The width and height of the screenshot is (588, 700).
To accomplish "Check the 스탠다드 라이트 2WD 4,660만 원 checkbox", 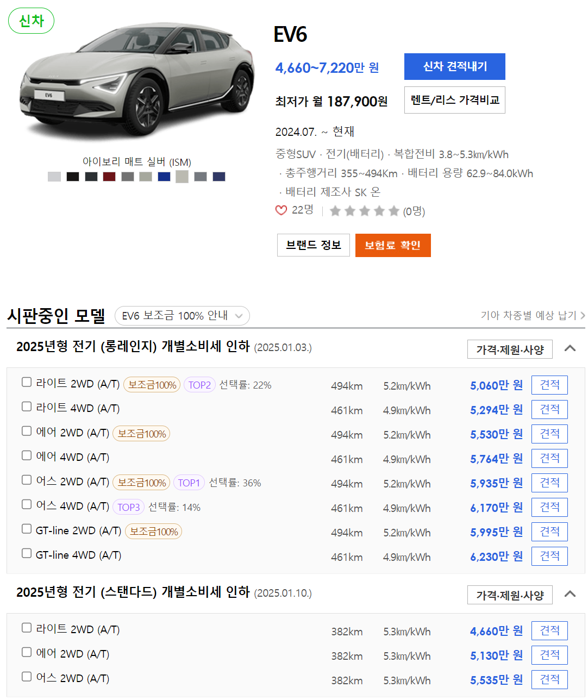I will [x=27, y=628].
